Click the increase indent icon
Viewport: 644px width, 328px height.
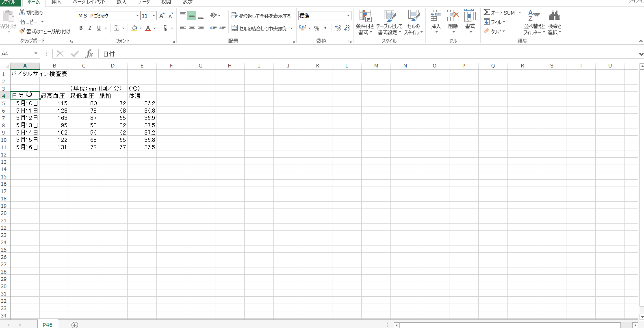[x=222, y=28]
